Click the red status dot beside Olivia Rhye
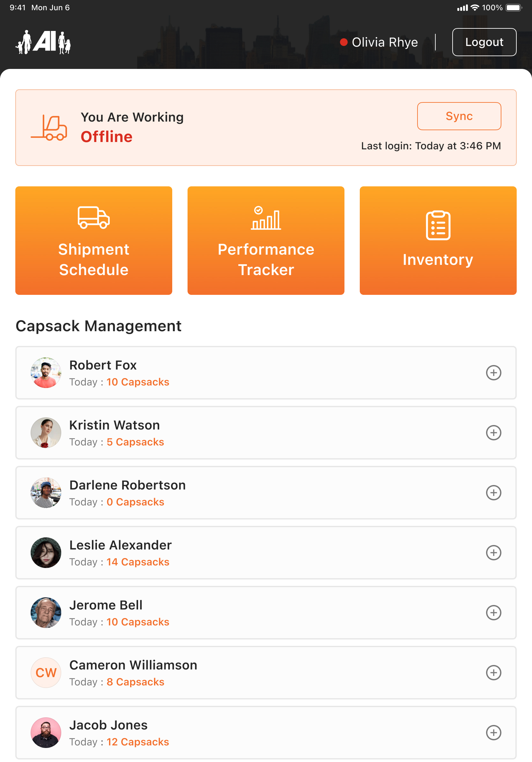532x762 pixels. click(x=344, y=42)
